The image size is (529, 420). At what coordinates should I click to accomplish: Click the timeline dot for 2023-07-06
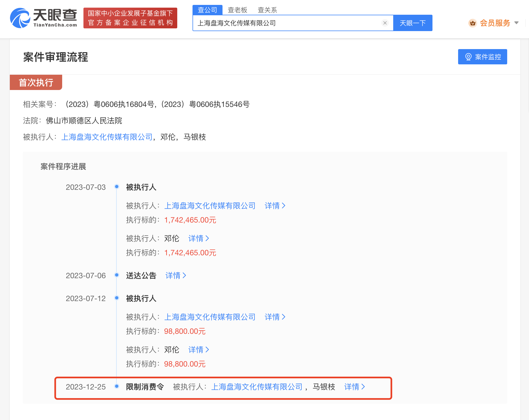117,275
